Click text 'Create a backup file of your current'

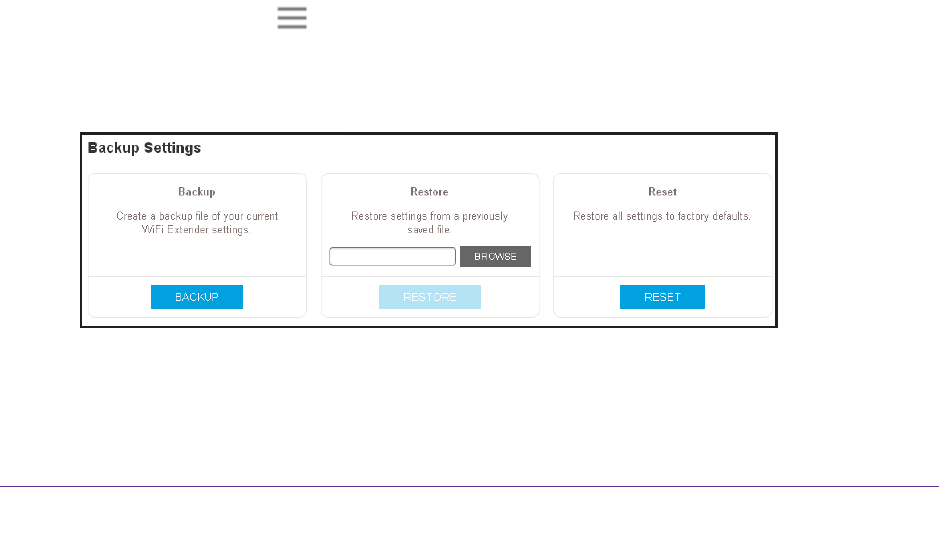pyautogui.click(x=197, y=216)
